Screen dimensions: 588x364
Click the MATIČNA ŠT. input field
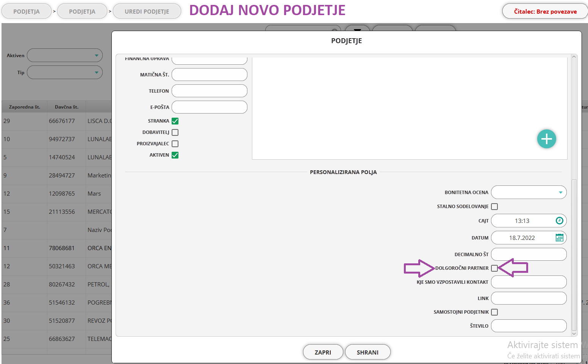pos(210,75)
